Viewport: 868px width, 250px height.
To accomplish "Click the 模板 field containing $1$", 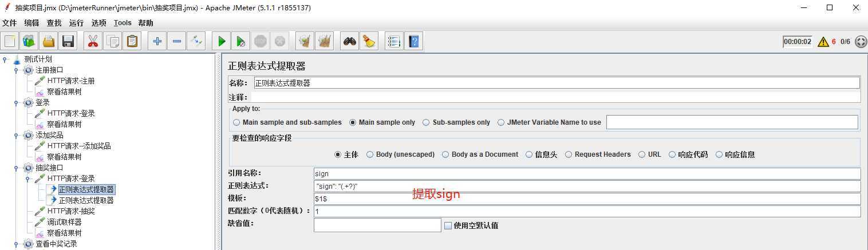I will coord(587,199).
